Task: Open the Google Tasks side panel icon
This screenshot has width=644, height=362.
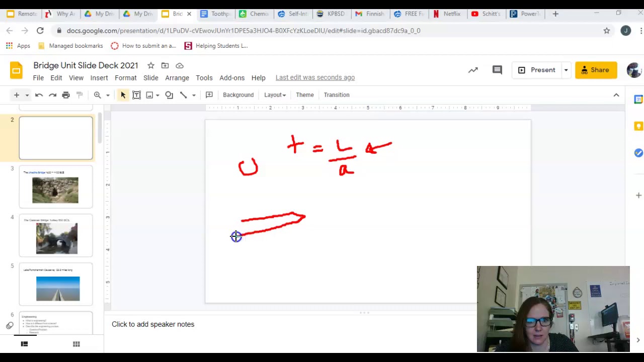Action: click(638, 153)
